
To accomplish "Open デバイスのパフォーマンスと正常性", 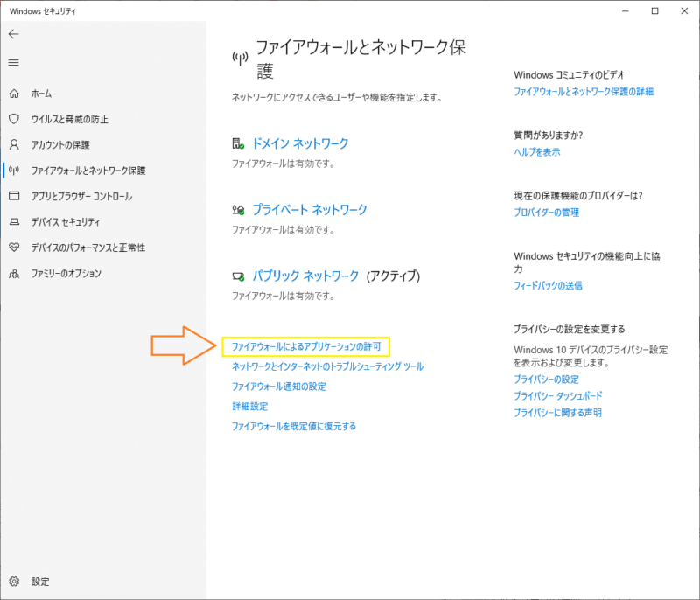I will pos(88,248).
